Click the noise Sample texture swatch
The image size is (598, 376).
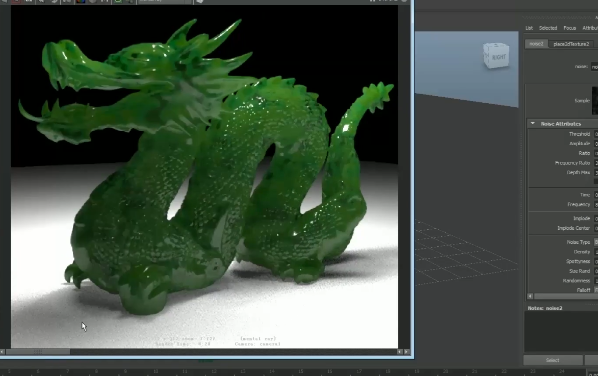595,101
